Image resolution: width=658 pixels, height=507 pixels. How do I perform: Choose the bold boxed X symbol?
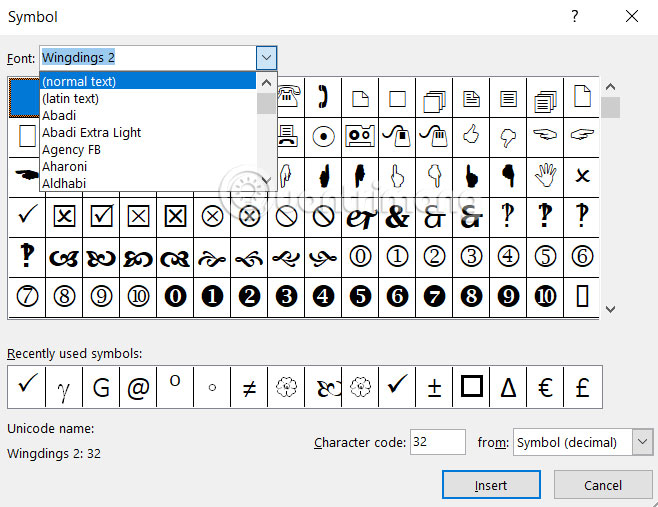coord(175,216)
